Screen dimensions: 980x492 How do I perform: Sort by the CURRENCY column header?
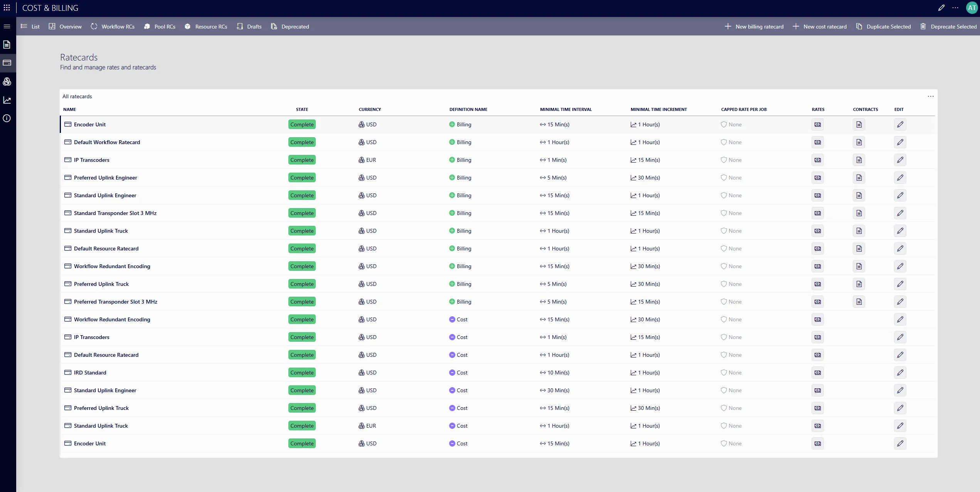(370, 109)
